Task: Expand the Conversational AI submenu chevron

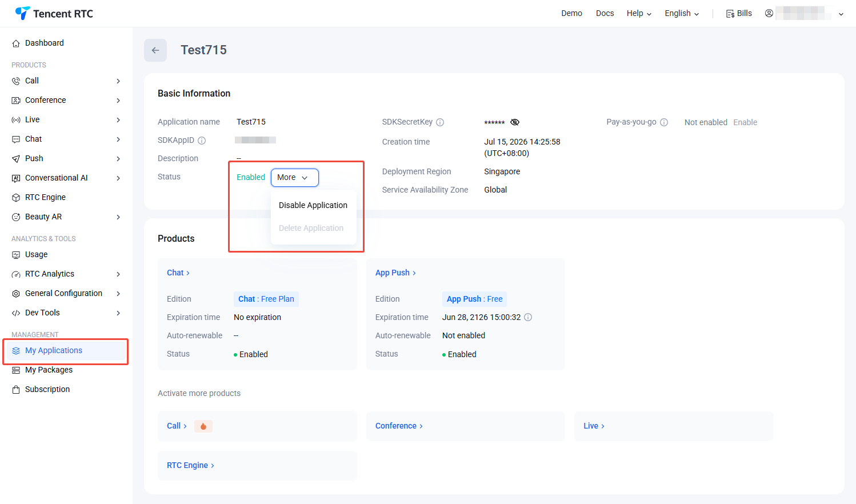Action: click(118, 178)
